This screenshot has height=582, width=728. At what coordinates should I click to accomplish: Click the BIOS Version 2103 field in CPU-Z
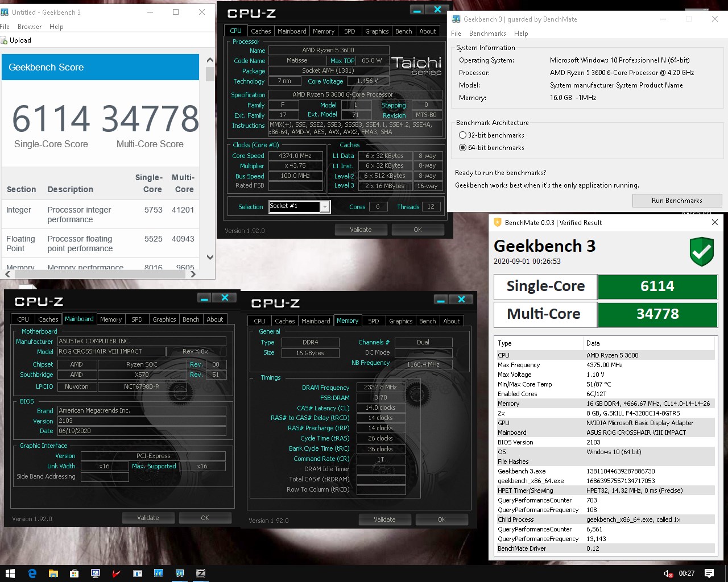(x=142, y=421)
